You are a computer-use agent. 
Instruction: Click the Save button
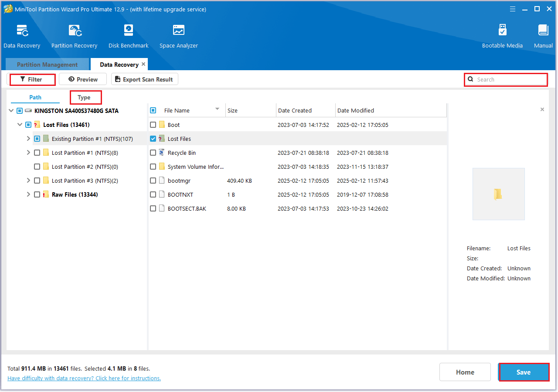(x=524, y=372)
